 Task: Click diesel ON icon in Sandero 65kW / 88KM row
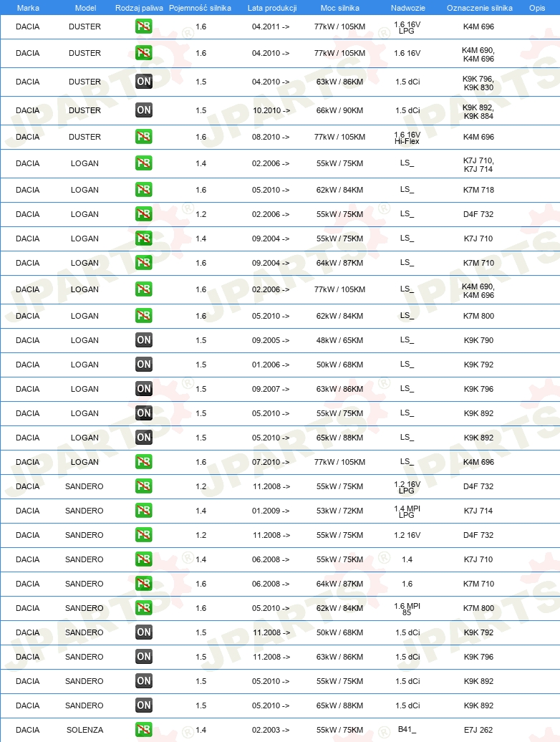pyautogui.click(x=144, y=705)
